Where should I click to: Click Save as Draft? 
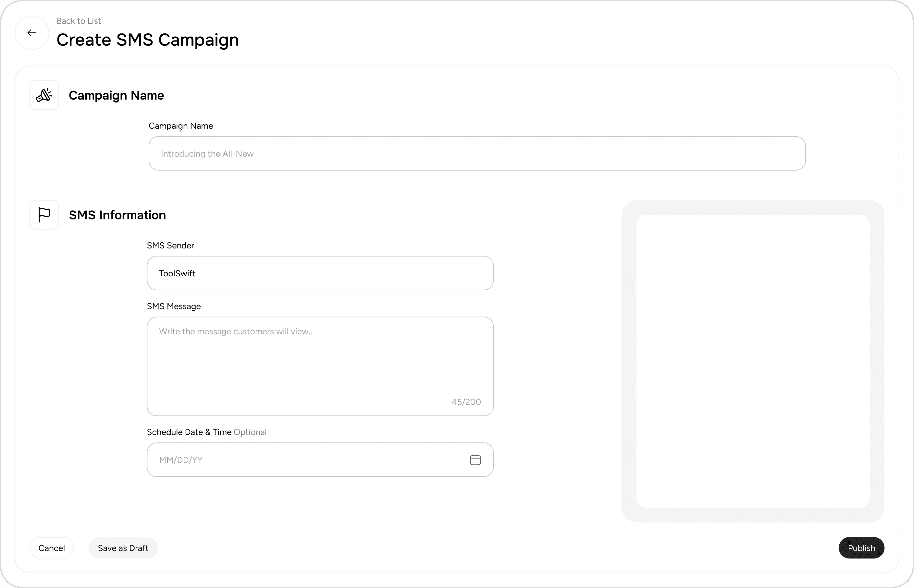click(x=123, y=547)
